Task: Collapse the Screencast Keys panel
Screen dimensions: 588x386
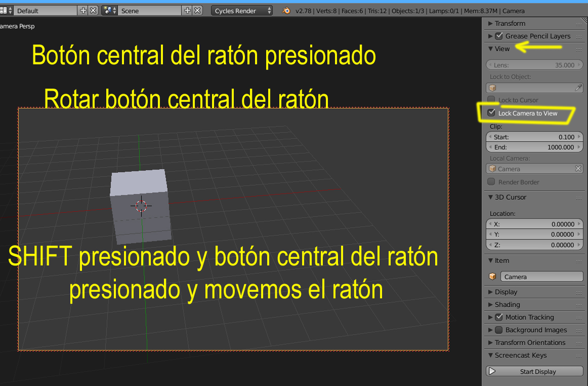Action: [x=490, y=355]
